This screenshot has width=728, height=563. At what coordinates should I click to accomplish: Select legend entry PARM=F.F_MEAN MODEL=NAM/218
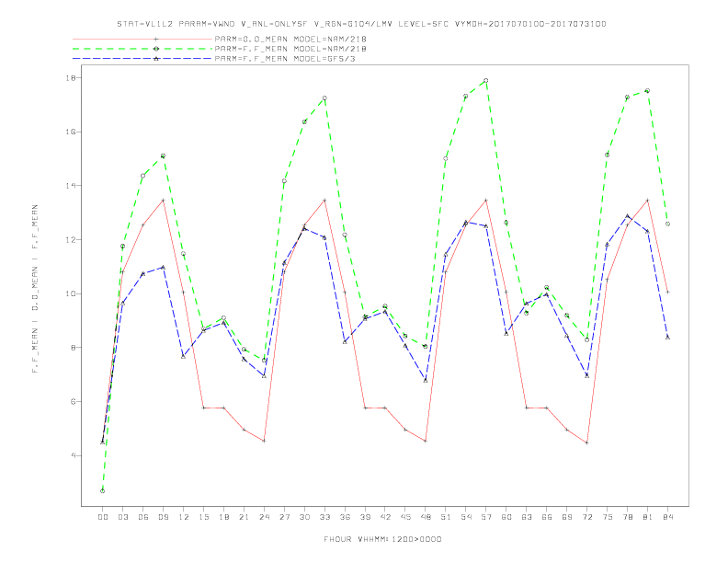click(290, 49)
